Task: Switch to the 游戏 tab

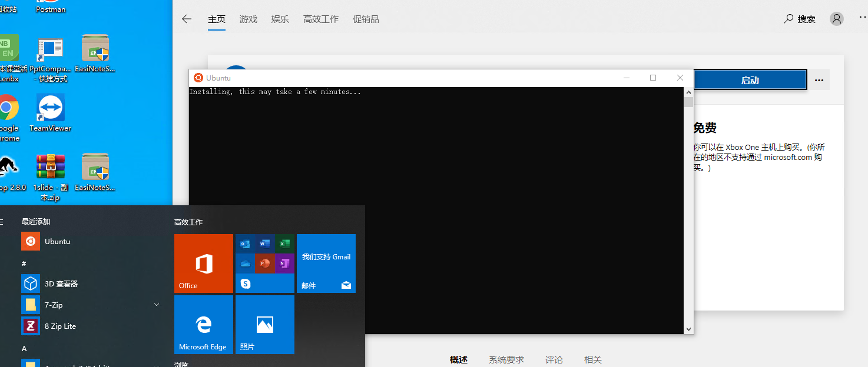Action: (249, 19)
